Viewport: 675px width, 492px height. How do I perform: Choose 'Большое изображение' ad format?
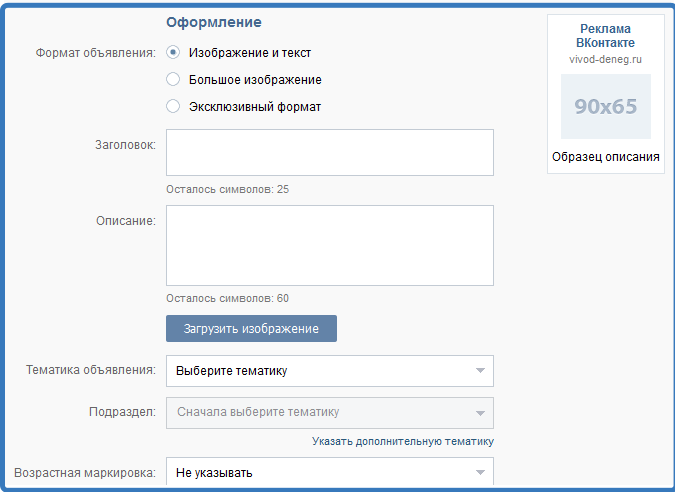pyautogui.click(x=173, y=80)
